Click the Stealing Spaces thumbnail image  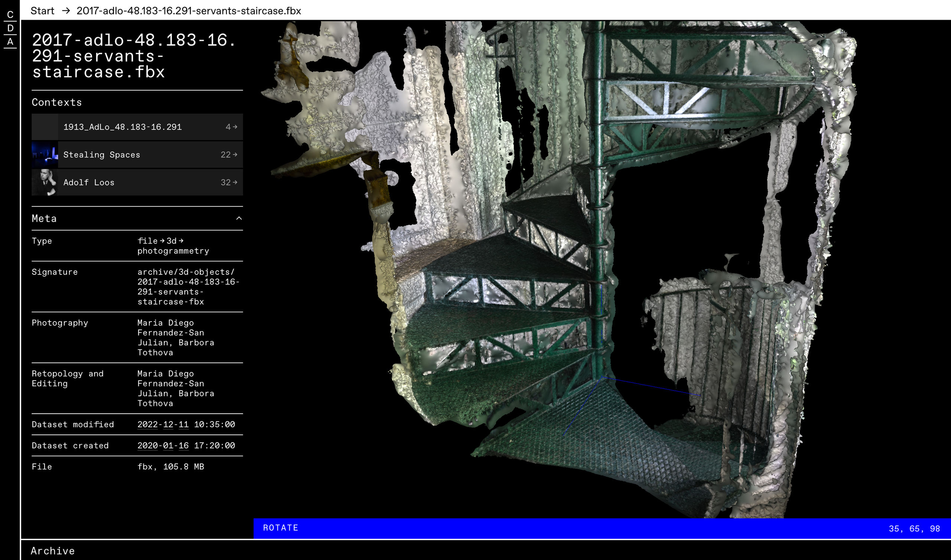tap(45, 155)
